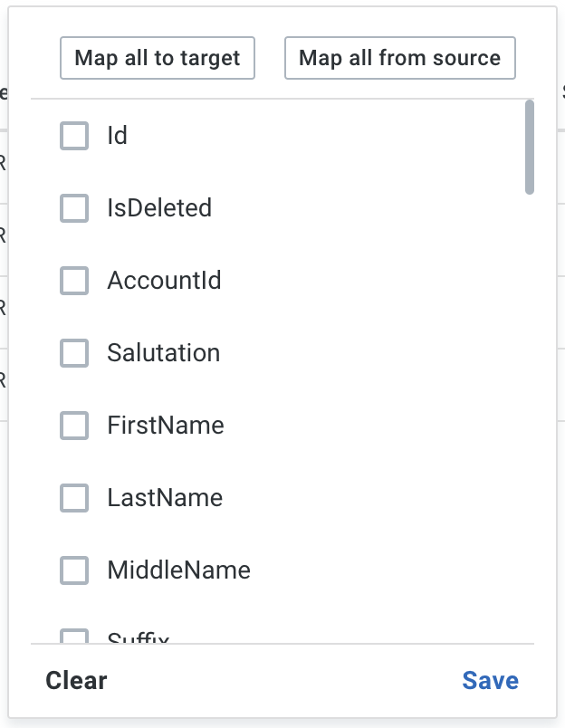Click the FirstName field name
This screenshot has width=565, height=728.
166,426
